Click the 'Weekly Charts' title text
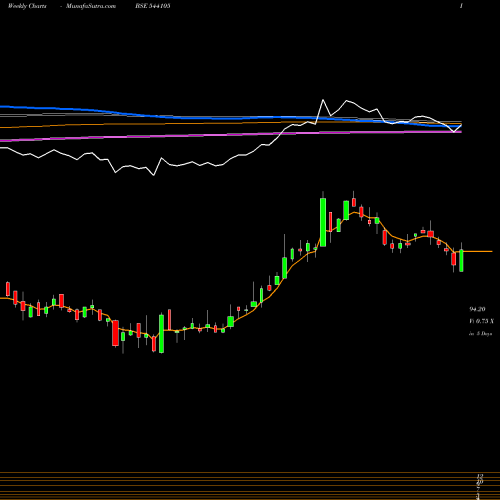This screenshot has width=500, height=500. (27, 6)
